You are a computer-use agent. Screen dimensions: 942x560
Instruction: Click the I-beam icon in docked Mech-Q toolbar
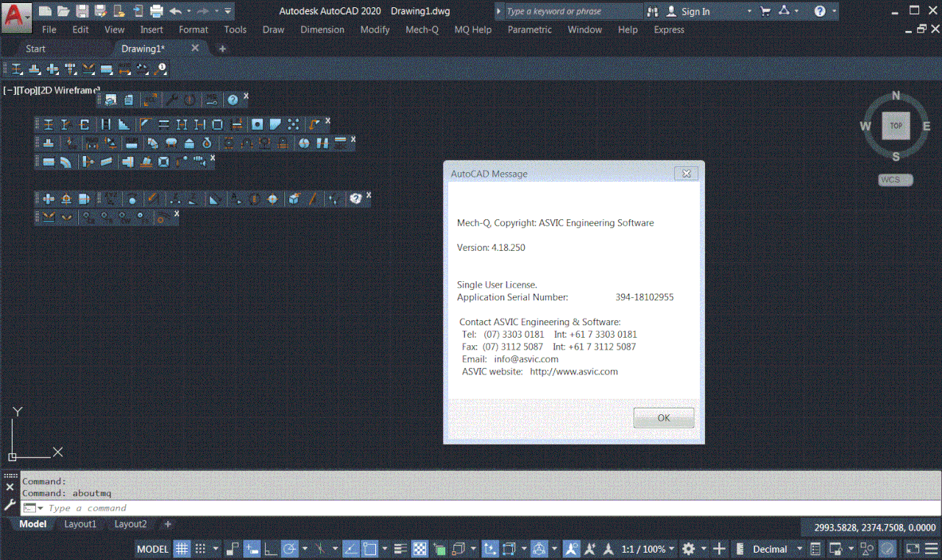[x=17, y=68]
